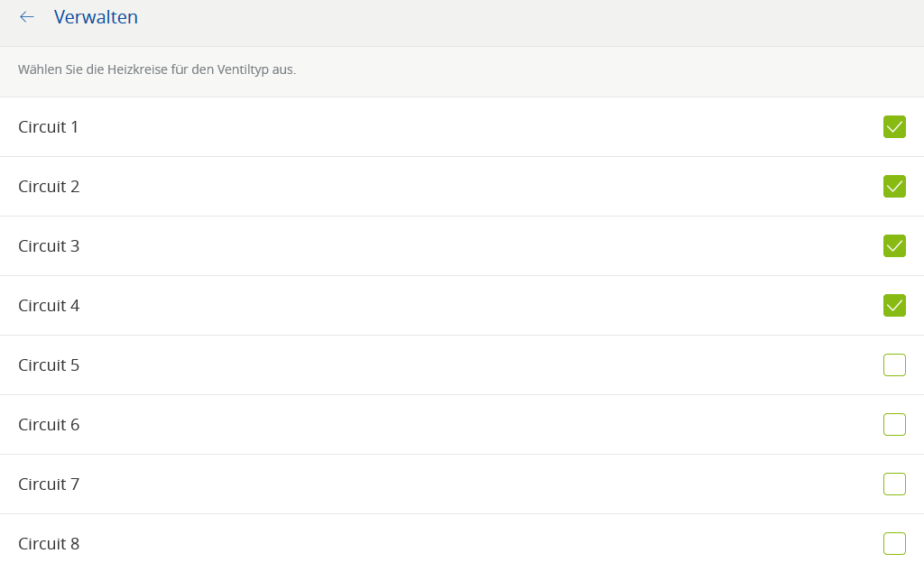Viewport: 924px width, 572px height.
Task: Disable the Circuit 4 checkbox
Action: (x=894, y=306)
